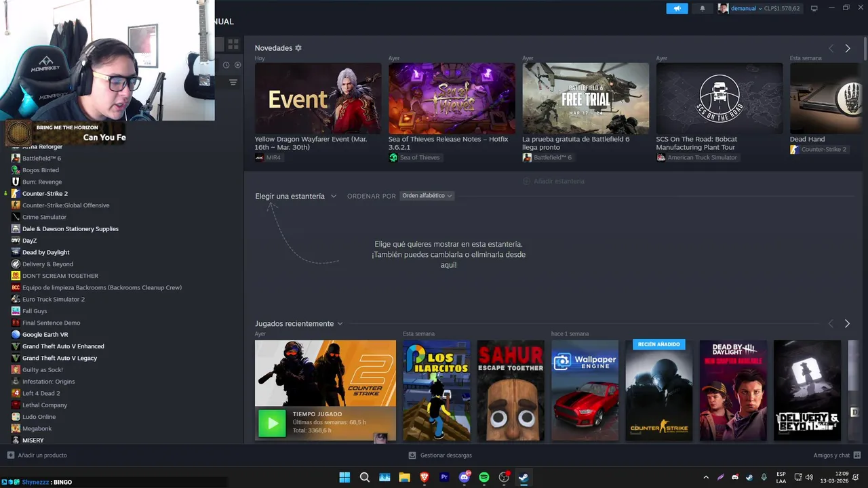Toggle ready-to-play filter icon
This screenshot has height=488, width=868.
[x=237, y=65]
